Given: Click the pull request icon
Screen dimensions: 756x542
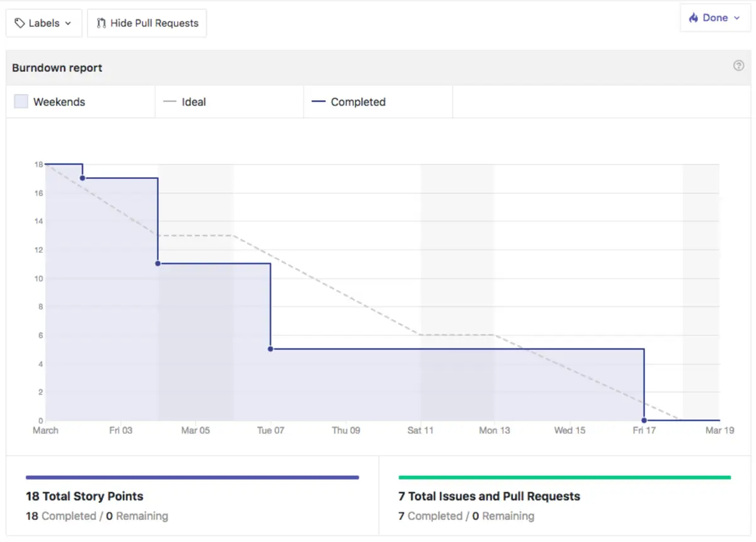Looking at the screenshot, I should click(101, 23).
